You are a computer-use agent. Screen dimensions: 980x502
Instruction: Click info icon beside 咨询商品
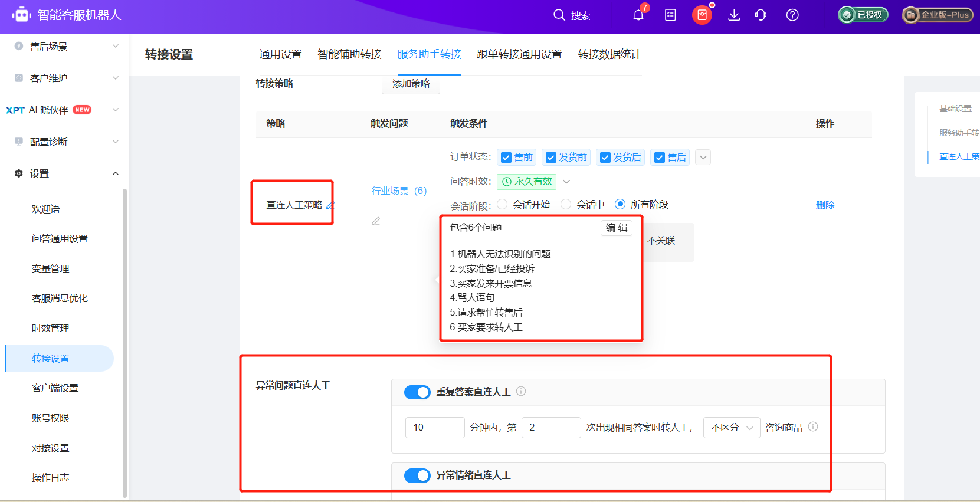pyautogui.click(x=813, y=426)
